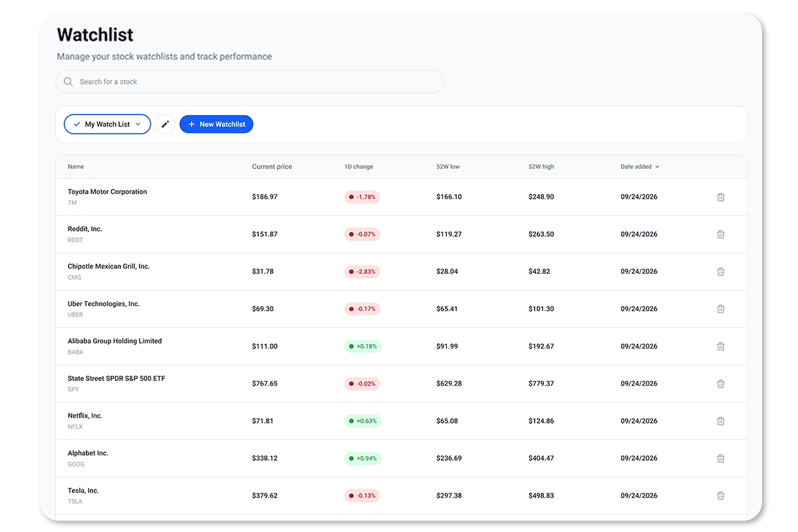Click the -0.07% change badge
This screenshot has height=532, width=798.
362,234
